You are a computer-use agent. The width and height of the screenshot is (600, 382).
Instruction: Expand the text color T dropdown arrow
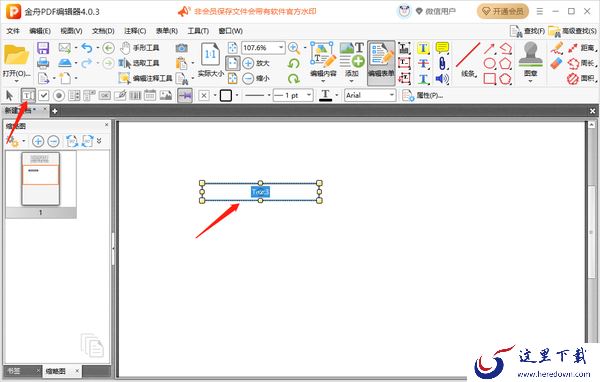pos(337,95)
